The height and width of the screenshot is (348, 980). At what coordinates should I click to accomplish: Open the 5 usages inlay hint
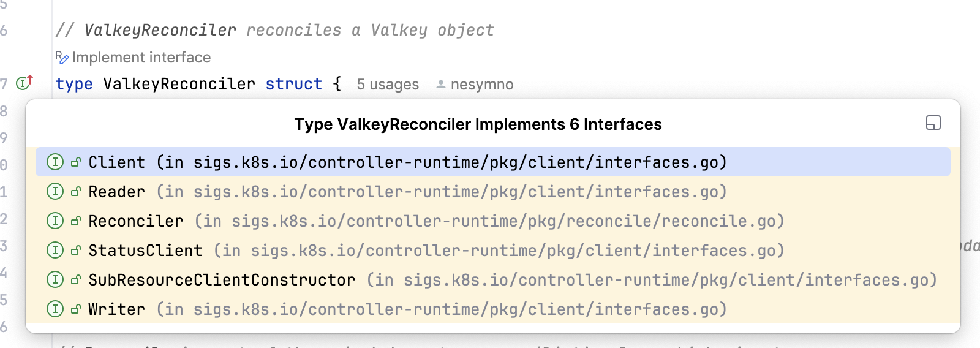[x=388, y=85]
